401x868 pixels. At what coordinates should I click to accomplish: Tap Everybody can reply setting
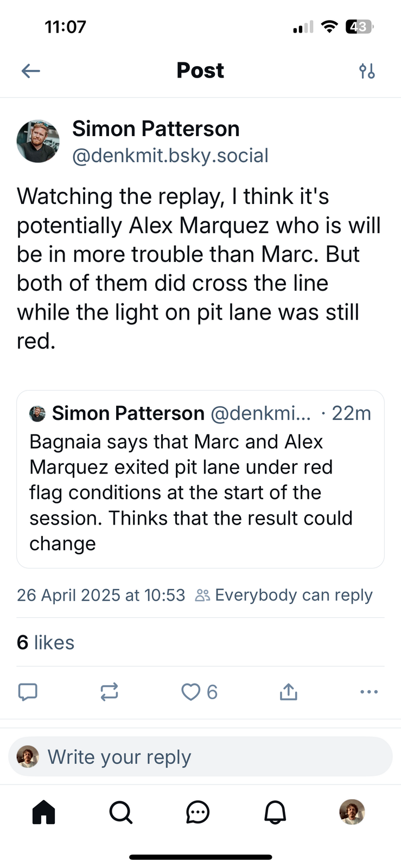[284, 595]
